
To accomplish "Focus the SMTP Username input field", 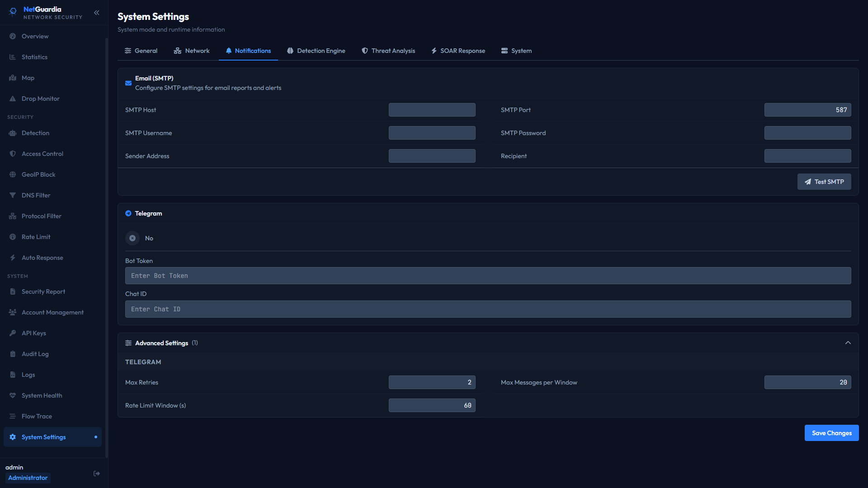I will 432,133.
